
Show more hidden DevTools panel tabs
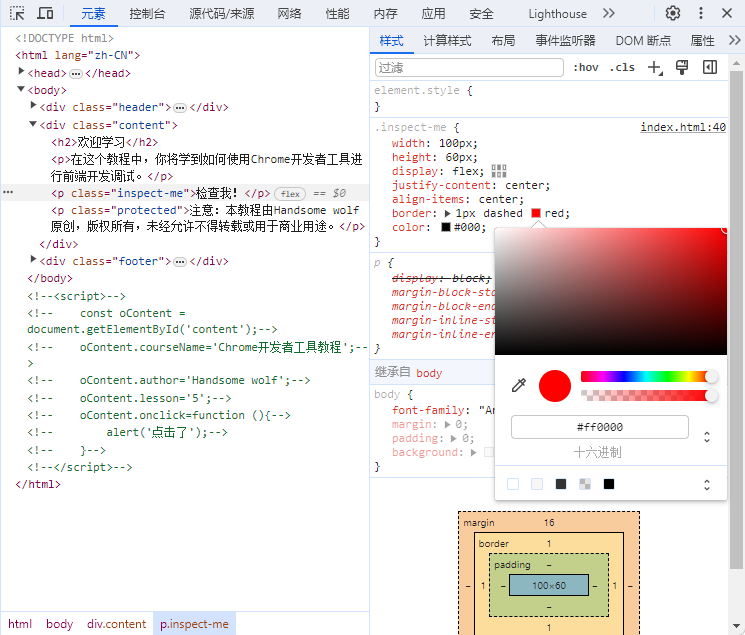pos(609,13)
